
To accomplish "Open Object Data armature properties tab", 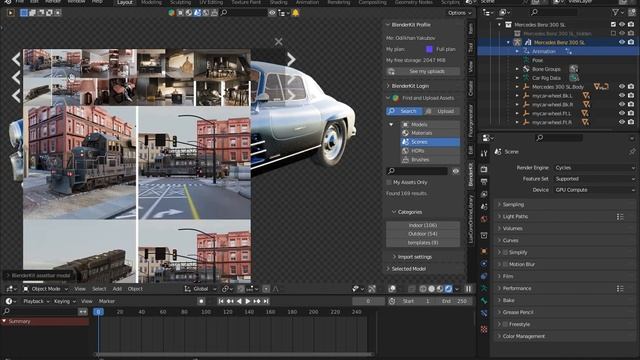I will coord(484,289).
